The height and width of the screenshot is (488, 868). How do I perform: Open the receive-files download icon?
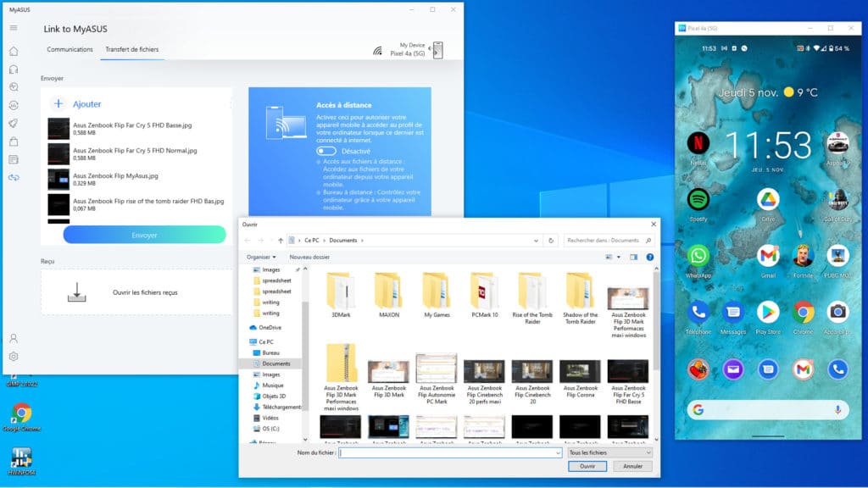(x=77, y=292)
